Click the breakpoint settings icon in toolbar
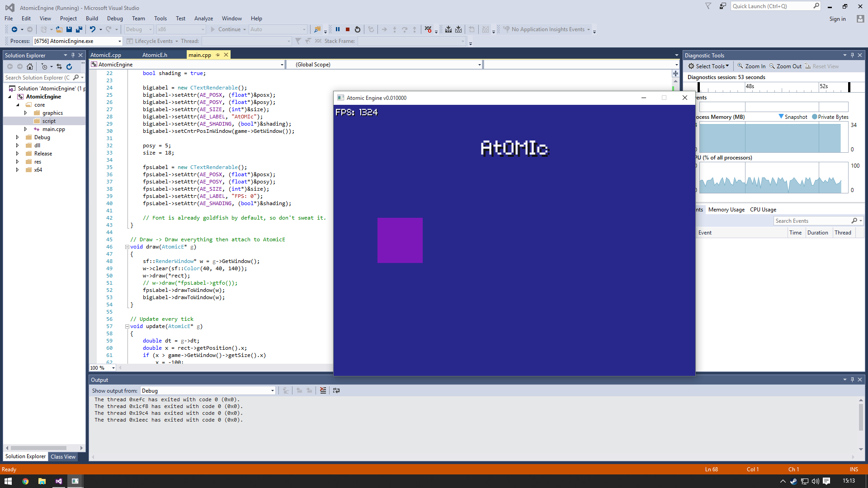The height and width of the screenshot is (488, 868). pyautogui.click(x=428, y=29)
